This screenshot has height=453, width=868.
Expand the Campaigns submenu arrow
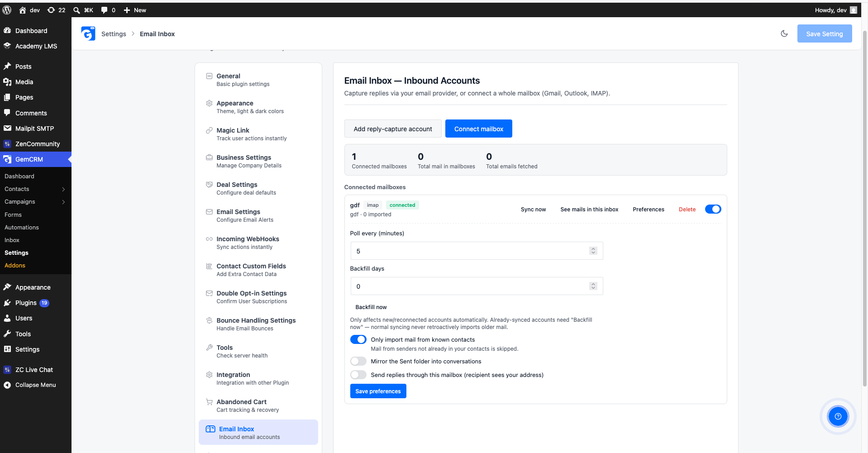click(63, 202)
